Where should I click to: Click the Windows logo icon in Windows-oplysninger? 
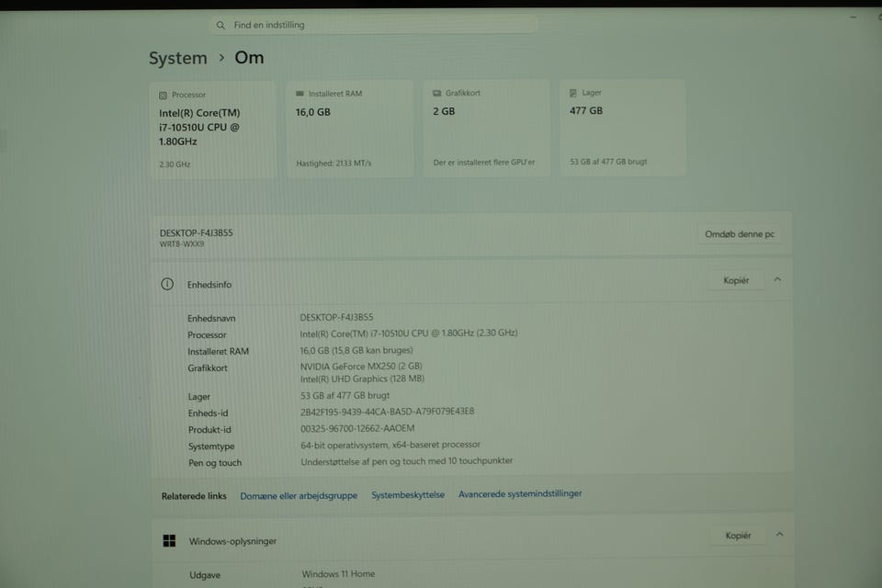pyautogui.click(x=169, y=541)
